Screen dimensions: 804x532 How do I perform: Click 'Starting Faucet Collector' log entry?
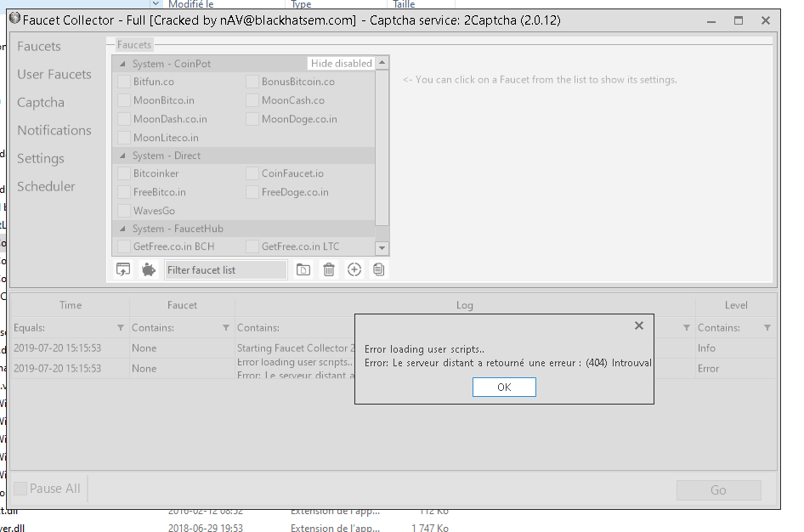point(296,348)
